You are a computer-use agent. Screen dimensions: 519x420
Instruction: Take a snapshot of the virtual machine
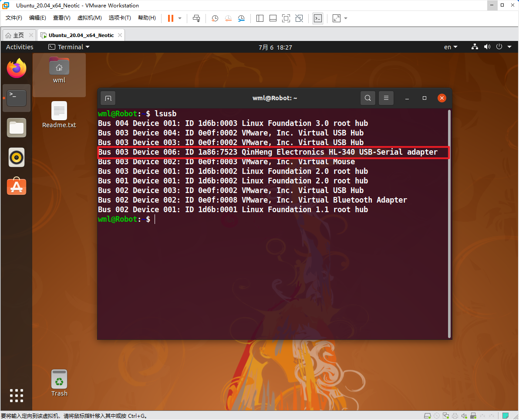click(215, 18)
